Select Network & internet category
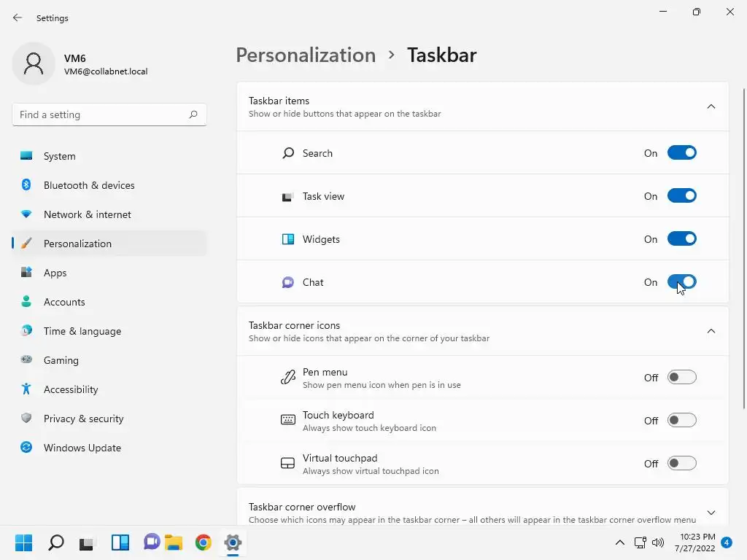Viewport: 747px width, 560px height. (x=109, y=214)
